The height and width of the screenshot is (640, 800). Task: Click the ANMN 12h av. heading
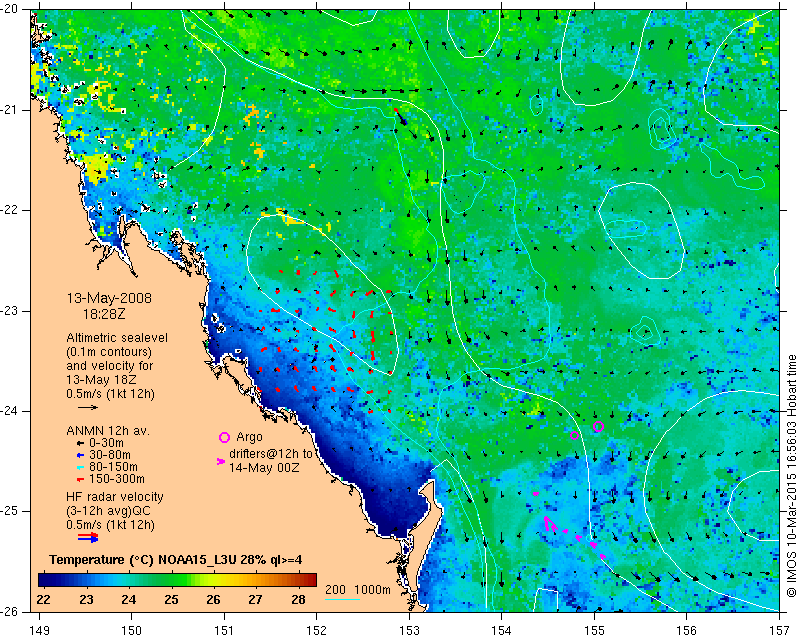[108, 431]
